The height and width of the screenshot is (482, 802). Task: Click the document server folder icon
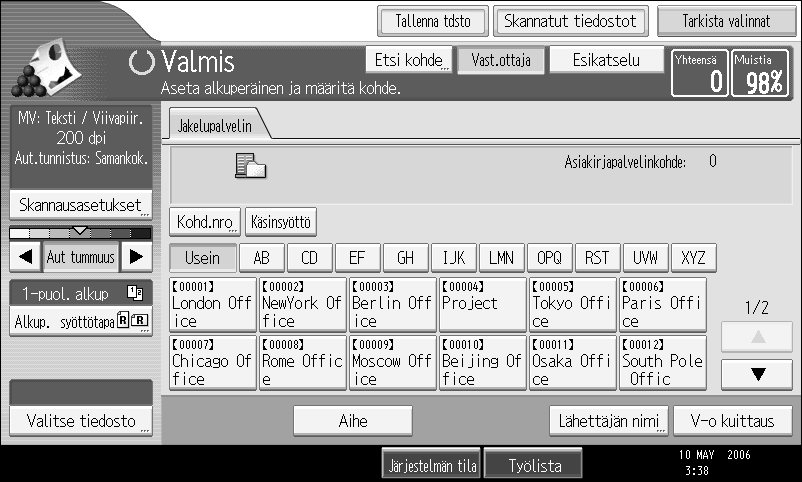click(x=251, y=166)
